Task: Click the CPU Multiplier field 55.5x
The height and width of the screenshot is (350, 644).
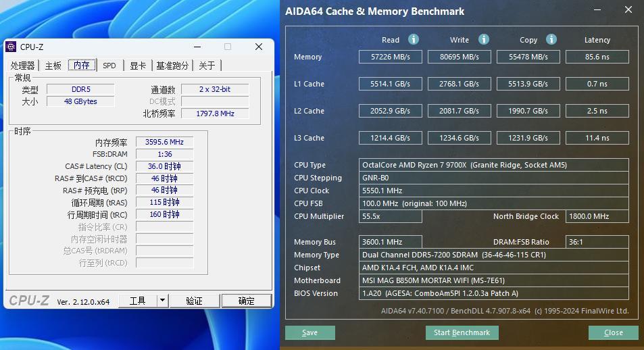Action: [x=391, y=216]
